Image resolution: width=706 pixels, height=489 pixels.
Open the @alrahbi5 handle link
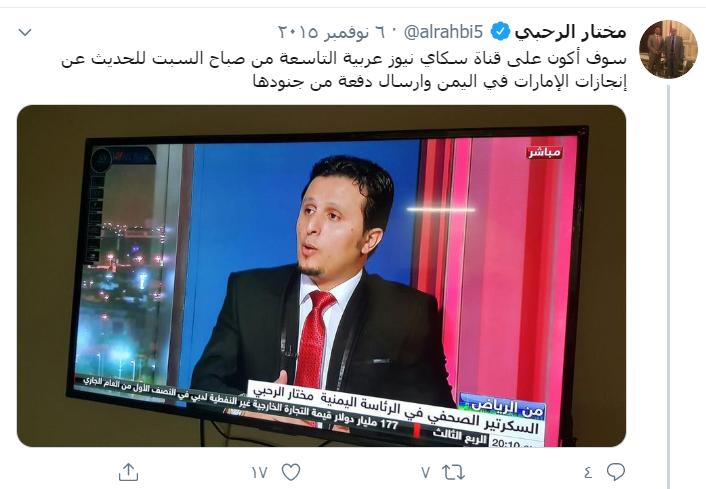(443, 32)
